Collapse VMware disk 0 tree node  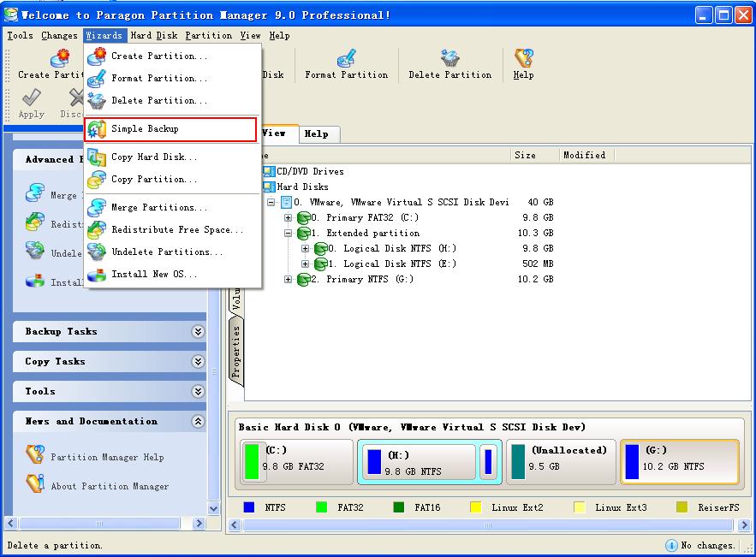271,203
